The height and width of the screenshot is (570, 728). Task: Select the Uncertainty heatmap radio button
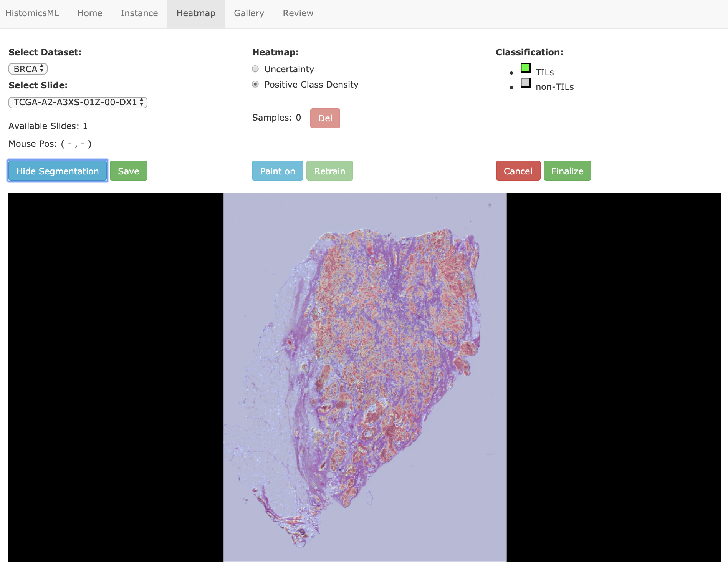(255, 69)
